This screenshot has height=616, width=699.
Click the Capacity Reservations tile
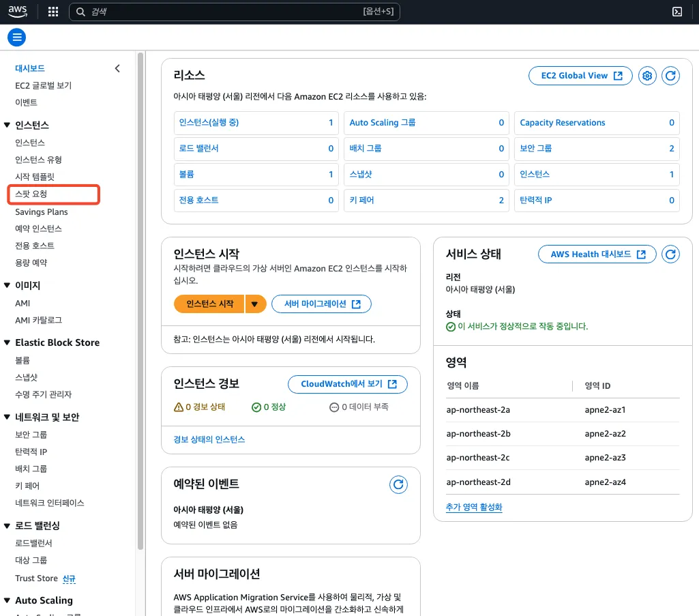click(597, 123)
